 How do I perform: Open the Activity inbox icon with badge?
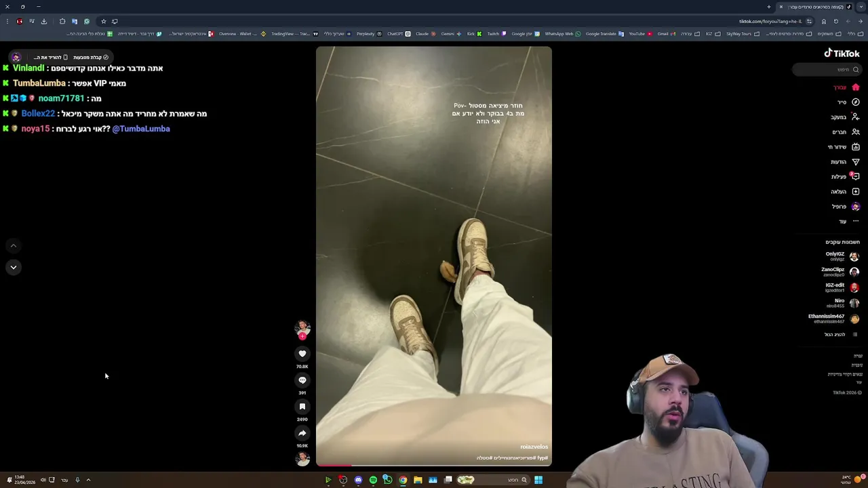pos(855,176)
